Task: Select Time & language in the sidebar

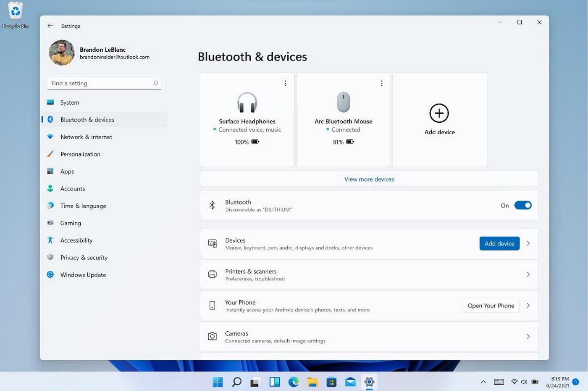Action: (83, 206)
